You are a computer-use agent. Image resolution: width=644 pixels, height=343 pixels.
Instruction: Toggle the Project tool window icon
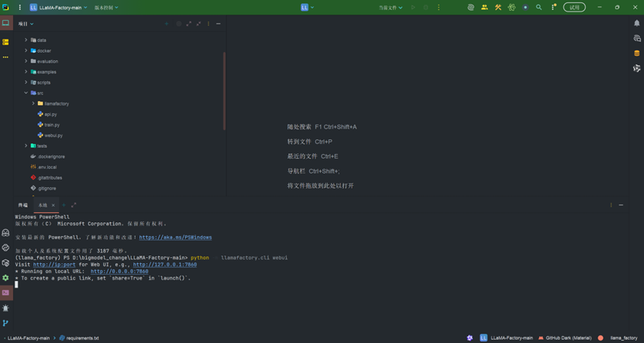pyautogui.click(x=5, y=23)
